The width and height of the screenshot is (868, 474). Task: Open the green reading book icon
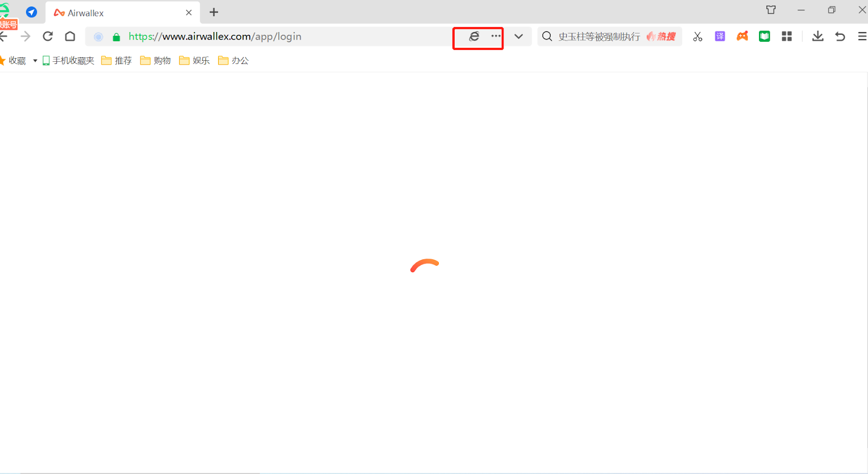tap(764, 36)
